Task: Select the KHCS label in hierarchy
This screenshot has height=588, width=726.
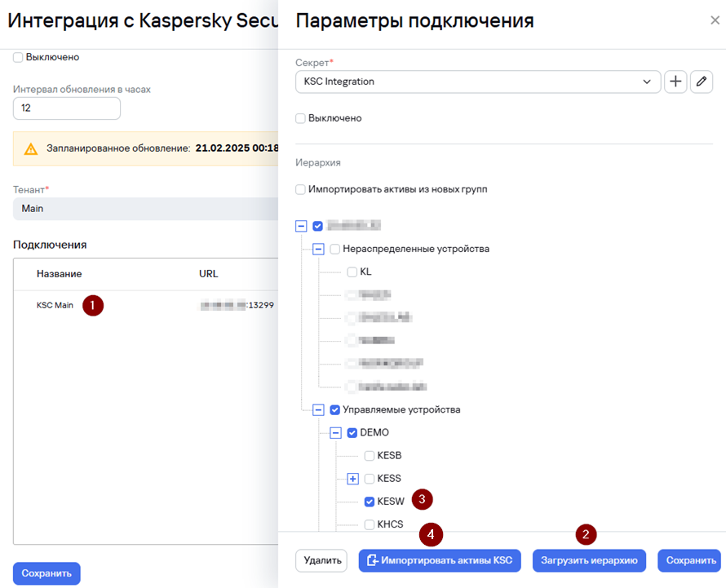Action: click(390, 524)
